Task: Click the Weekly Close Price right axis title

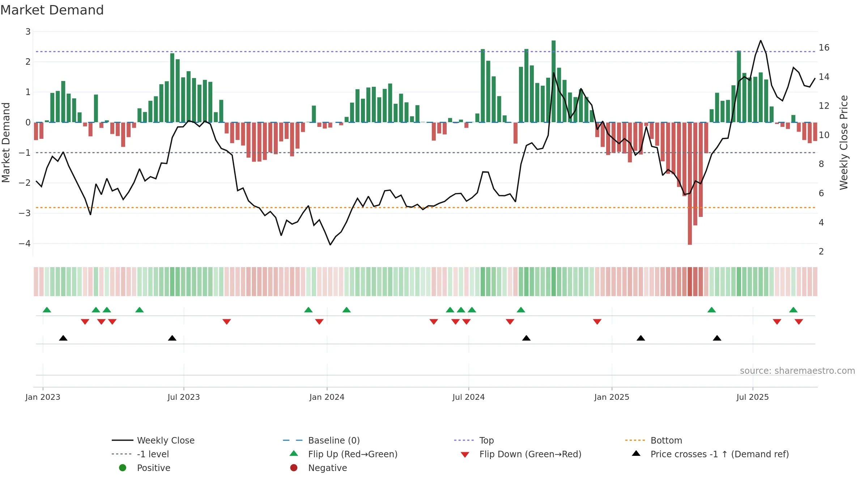Action: pos(844,142)
